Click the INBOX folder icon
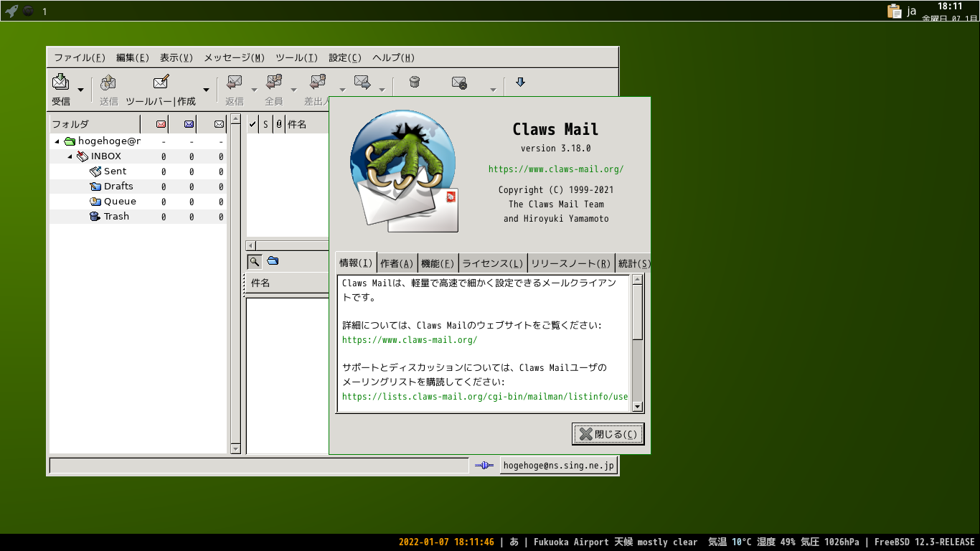 point(83,156)
